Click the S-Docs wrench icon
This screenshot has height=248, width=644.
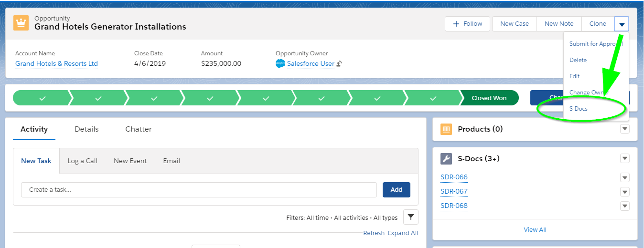(x=446, y=159)
